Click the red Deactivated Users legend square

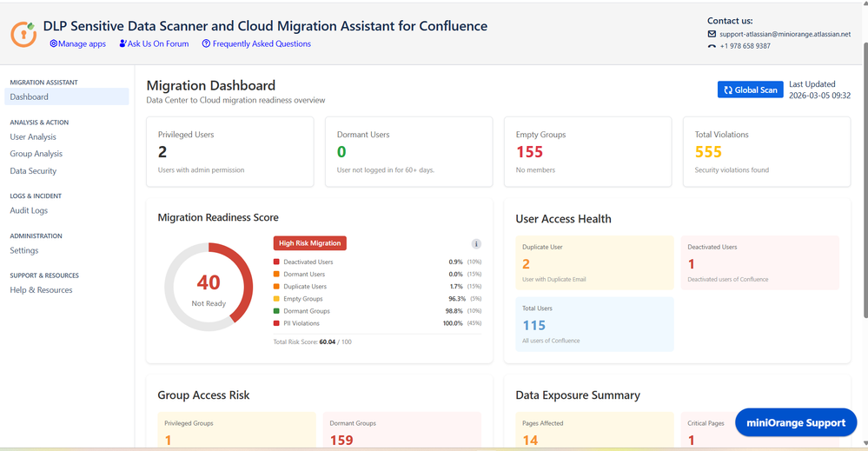coord(276,262)
